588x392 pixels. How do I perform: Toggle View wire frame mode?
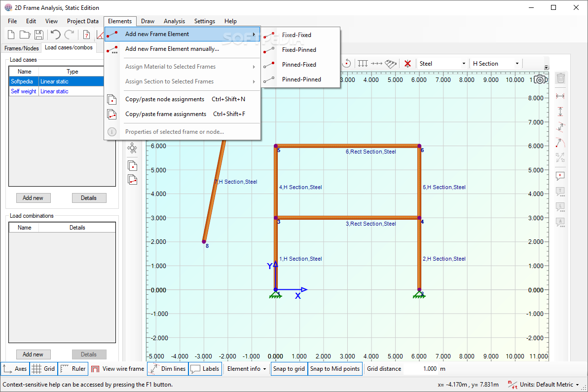[118, 369]
